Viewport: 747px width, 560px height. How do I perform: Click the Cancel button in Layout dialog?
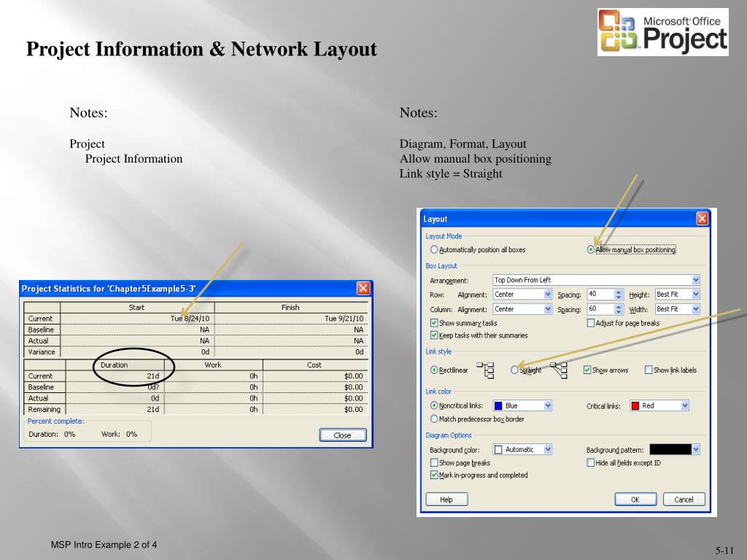[x=684, y=499]
